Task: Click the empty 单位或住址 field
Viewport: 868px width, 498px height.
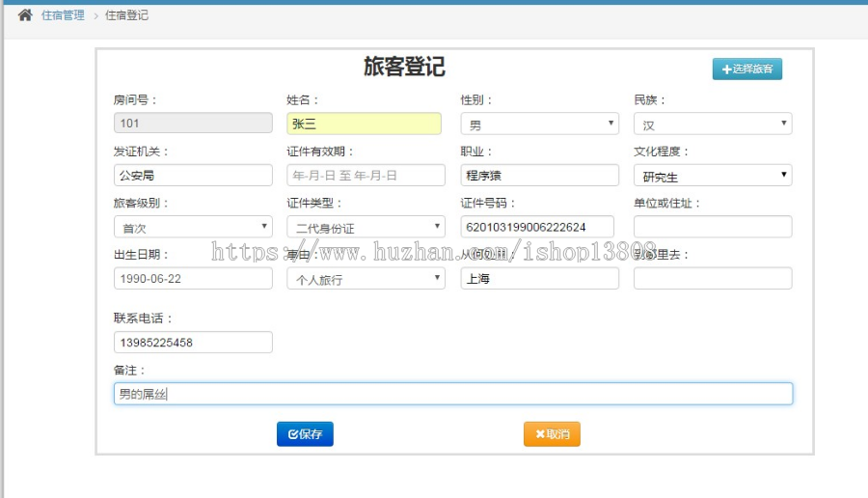Action: pyautogui.click(x=713, y=227)
